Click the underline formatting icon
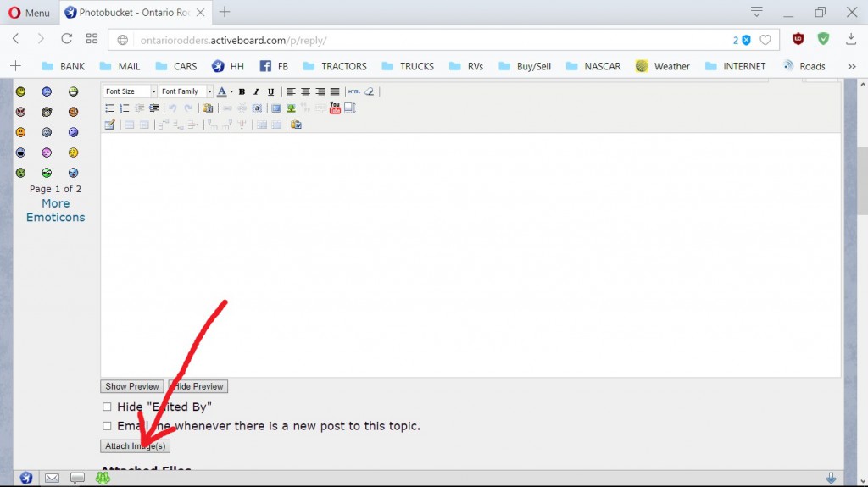This screenshot has width=868, height=487. coord(270,91)
